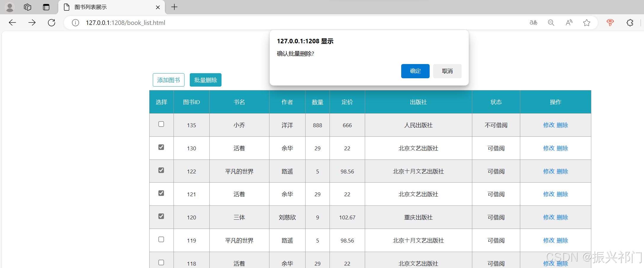Go back to previous page
The height and width of the screenshot is (268, 644).
click(12, 23)
